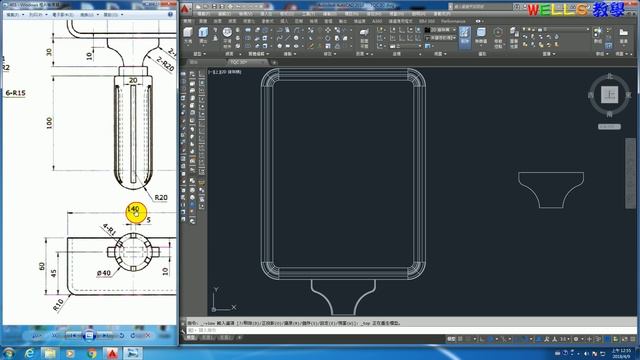
Task: Click the new drawing plus tab
Action: (x=274, y=62)
